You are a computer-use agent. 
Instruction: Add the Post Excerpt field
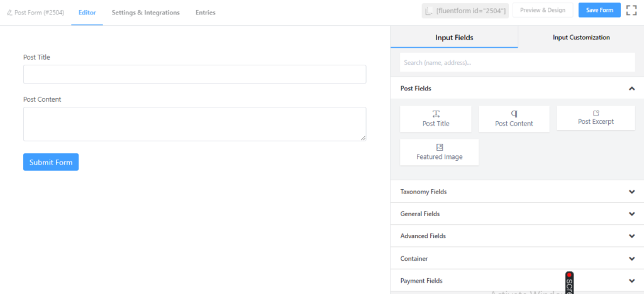click(596, 118)
